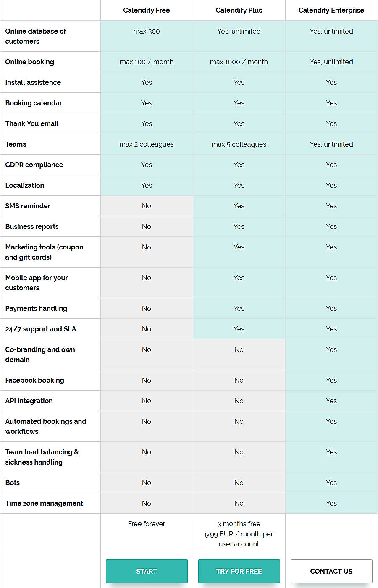Click the GDPR compliance row label
This screenshot has width=378, height=588.
click(34, 165)
